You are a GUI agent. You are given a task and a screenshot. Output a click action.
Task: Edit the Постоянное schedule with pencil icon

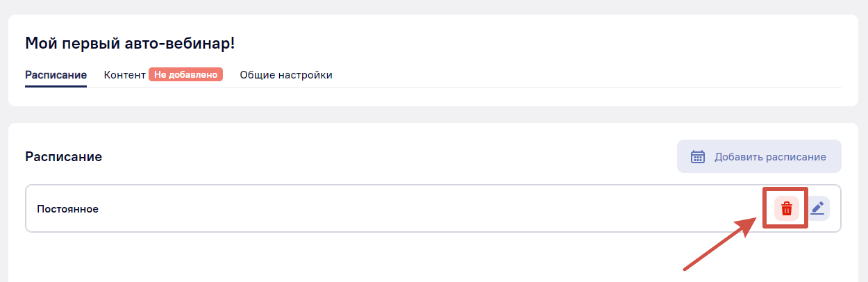tap(818, 208)
